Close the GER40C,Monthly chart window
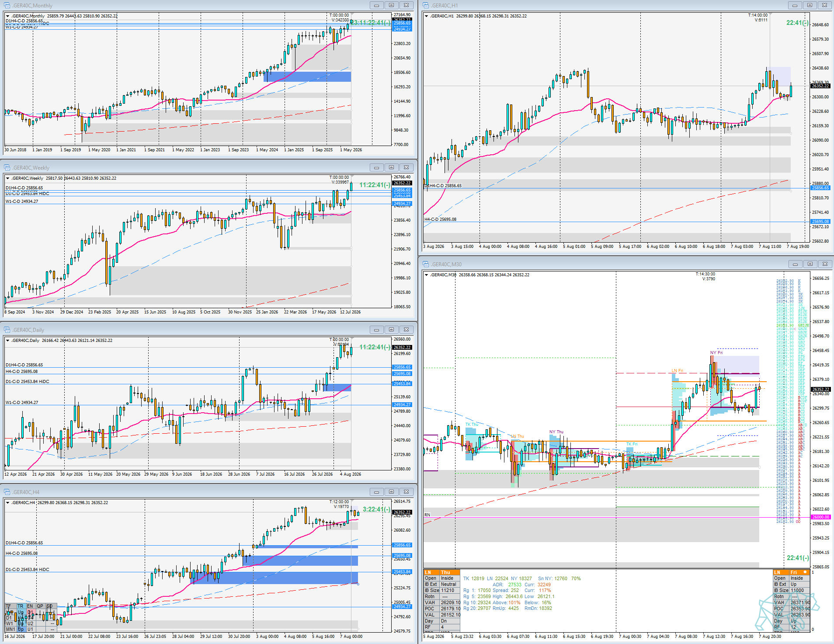The width and height of the screenshot is (834, 644). tap(406, 5)
